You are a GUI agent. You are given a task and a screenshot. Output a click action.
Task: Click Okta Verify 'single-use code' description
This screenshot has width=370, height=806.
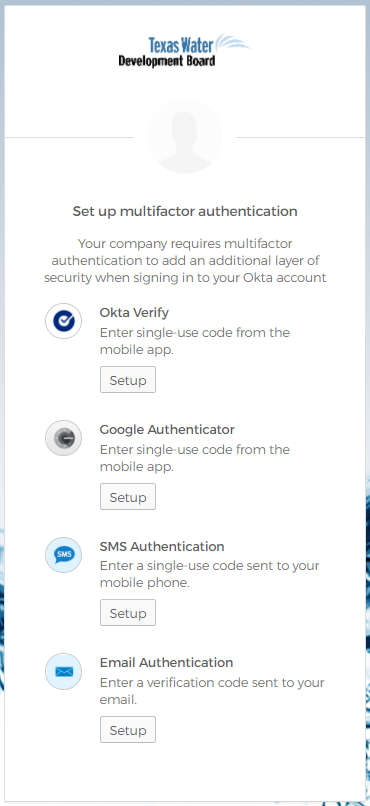point(195,341)
